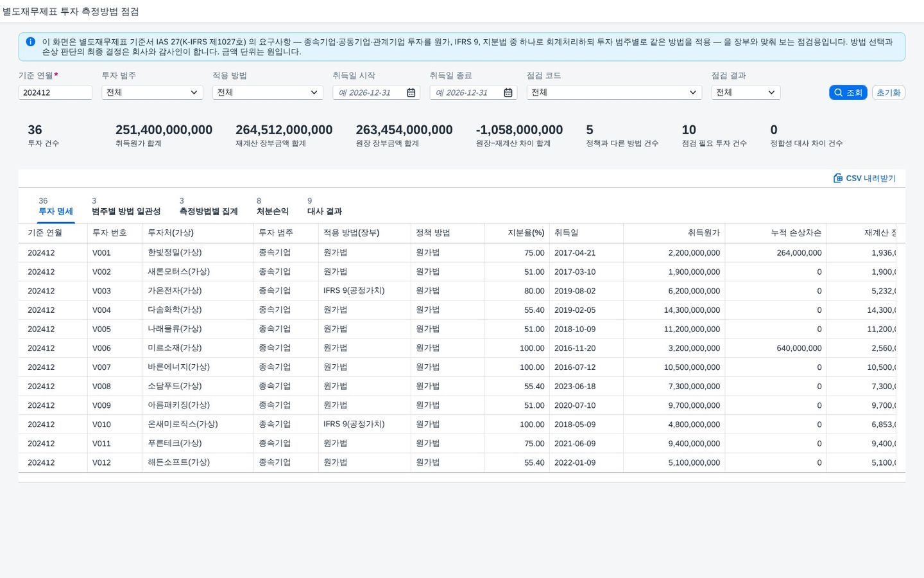Switch to the 투자 명세 tab
The image size is (924, 578).
click(56, 206)
